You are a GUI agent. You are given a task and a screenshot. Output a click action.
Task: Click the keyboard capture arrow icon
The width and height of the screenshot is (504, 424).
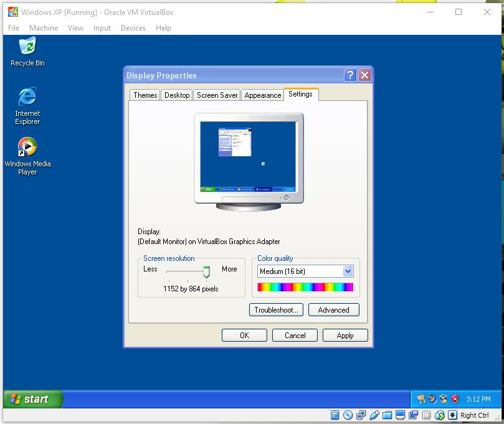pos(452,415)
